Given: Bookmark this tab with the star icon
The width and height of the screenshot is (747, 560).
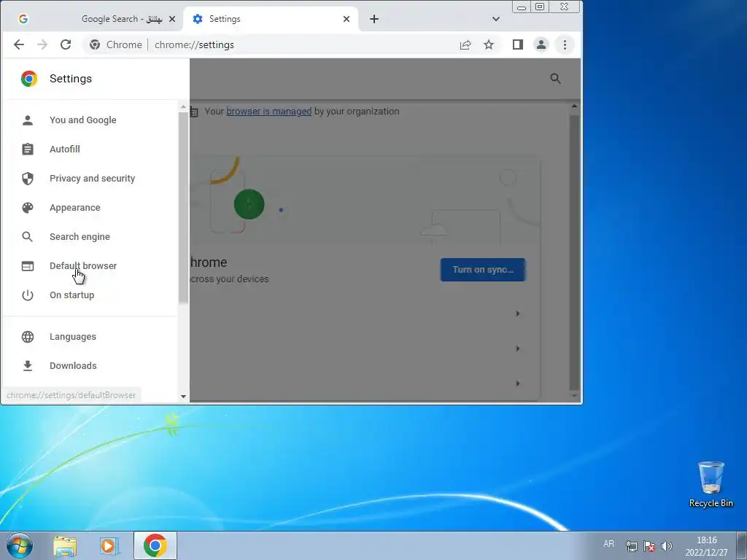Looking at the screenshot, I should point(489,44).
